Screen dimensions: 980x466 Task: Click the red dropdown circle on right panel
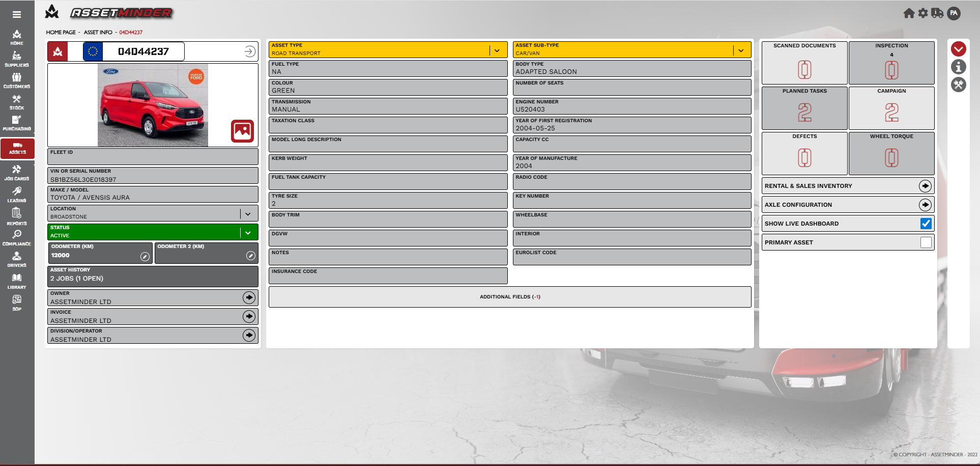pos(958,49)
